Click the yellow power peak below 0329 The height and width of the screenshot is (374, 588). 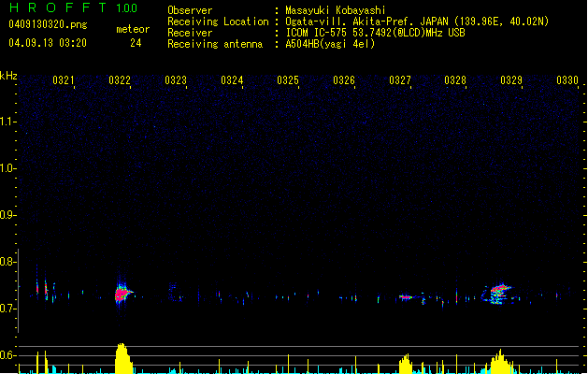pos(499,362)
